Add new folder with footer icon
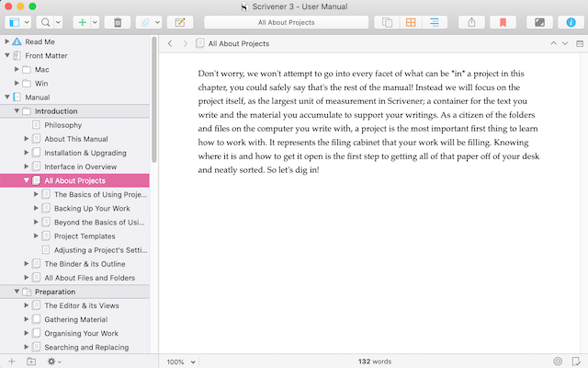This screenshot has width=588, height=368. pyautogui.click(x=31, y=362)
